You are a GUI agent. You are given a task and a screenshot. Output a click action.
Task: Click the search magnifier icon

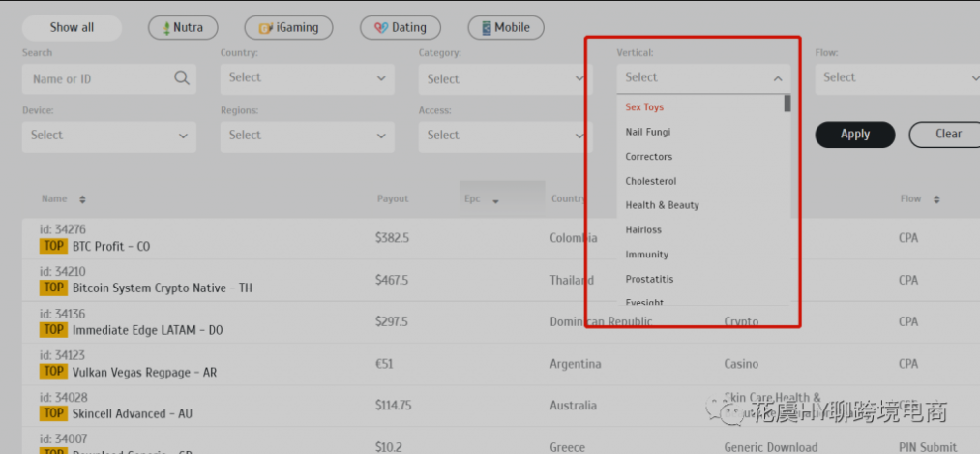(x=181, y=78)
